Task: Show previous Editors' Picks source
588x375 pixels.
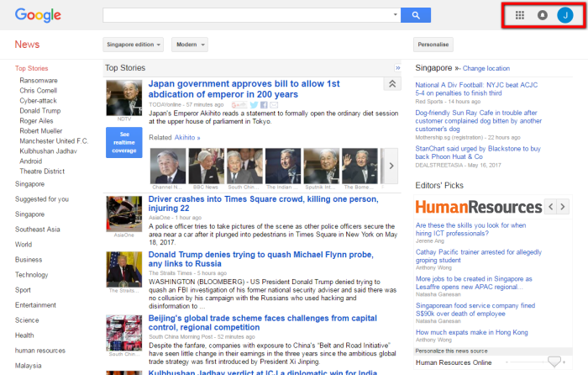Action: tap(550, 207)
